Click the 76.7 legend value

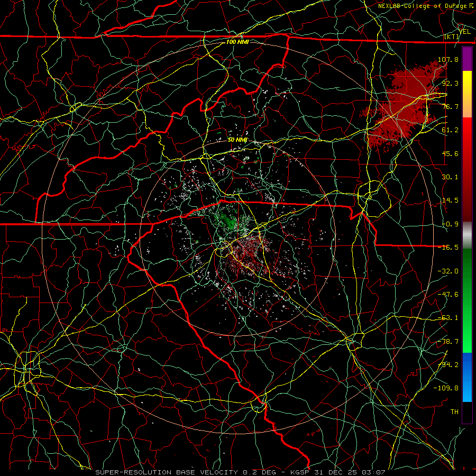point(450,106)
